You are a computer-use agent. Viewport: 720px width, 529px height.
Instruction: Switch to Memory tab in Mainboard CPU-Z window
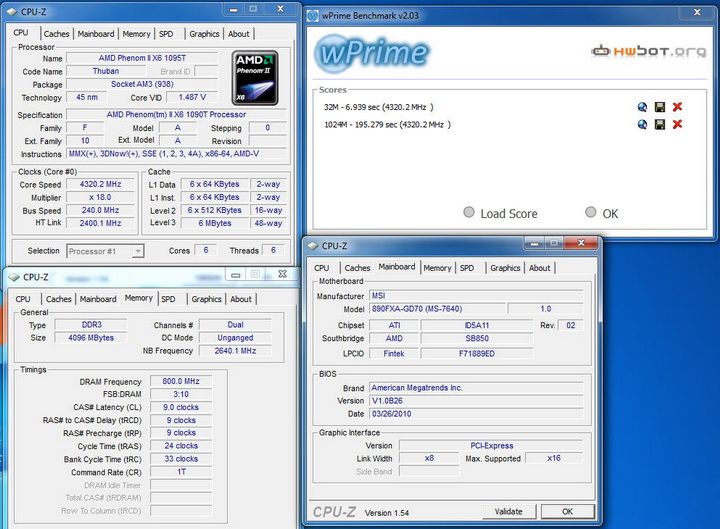437,268
